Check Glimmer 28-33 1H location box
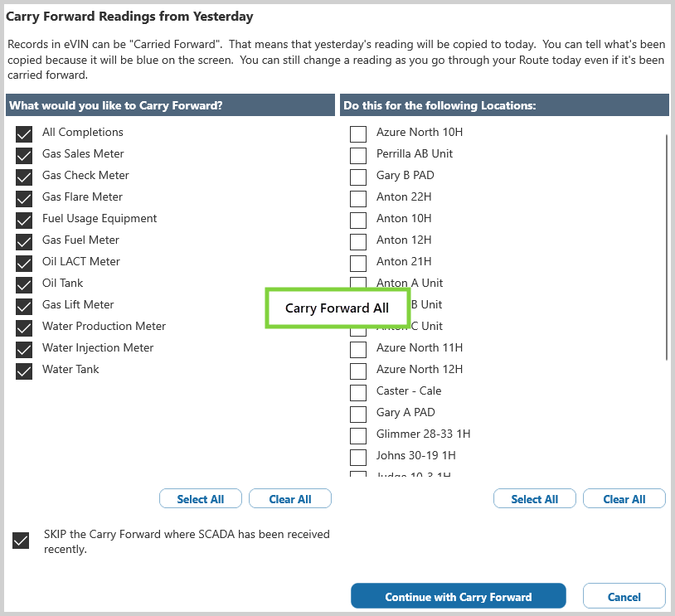 (358, 435)
